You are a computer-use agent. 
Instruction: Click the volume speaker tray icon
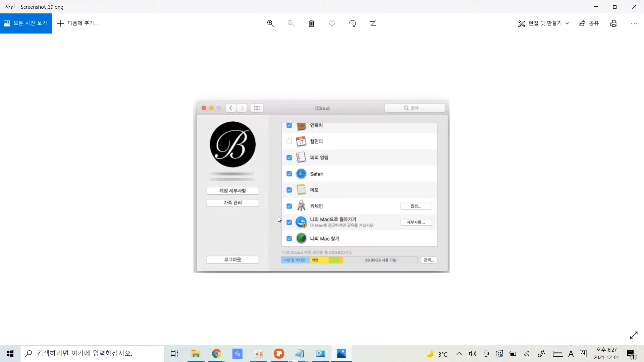click(x=473, y=354)
